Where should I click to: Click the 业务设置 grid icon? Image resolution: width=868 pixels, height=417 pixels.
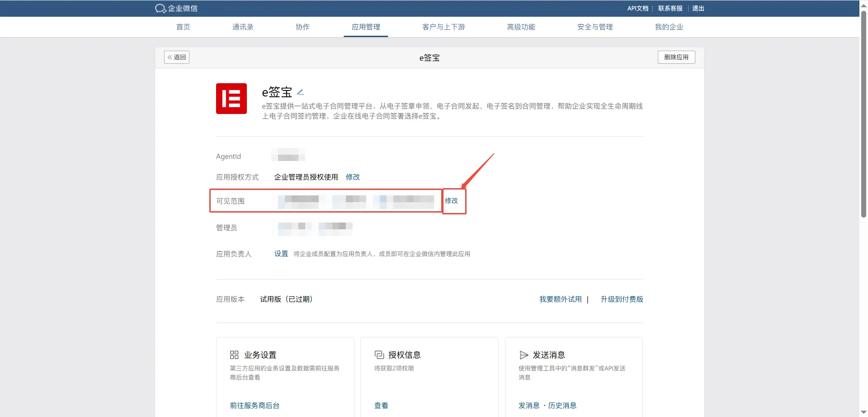coord(234,355)
